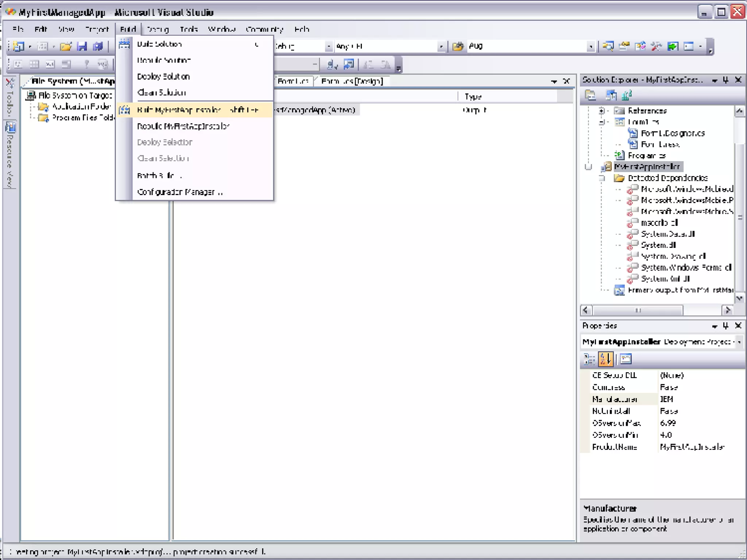Image resolution: width=747 pixels, height=560 pixels.
Task: Expand the References node
Action: click(x=601, y=111)
